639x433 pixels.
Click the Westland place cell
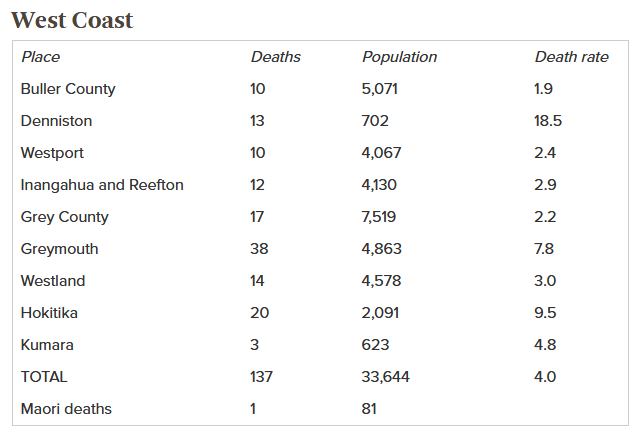click(53, 281)
